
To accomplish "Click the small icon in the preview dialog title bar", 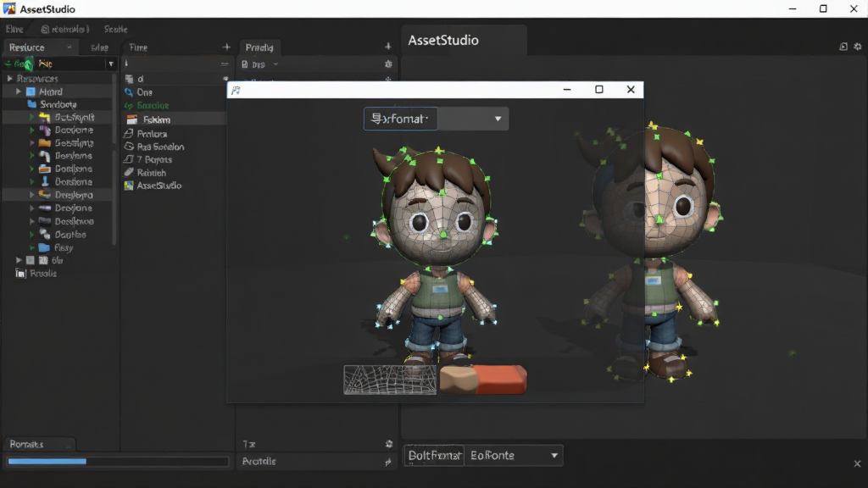I will click(236, 90).
